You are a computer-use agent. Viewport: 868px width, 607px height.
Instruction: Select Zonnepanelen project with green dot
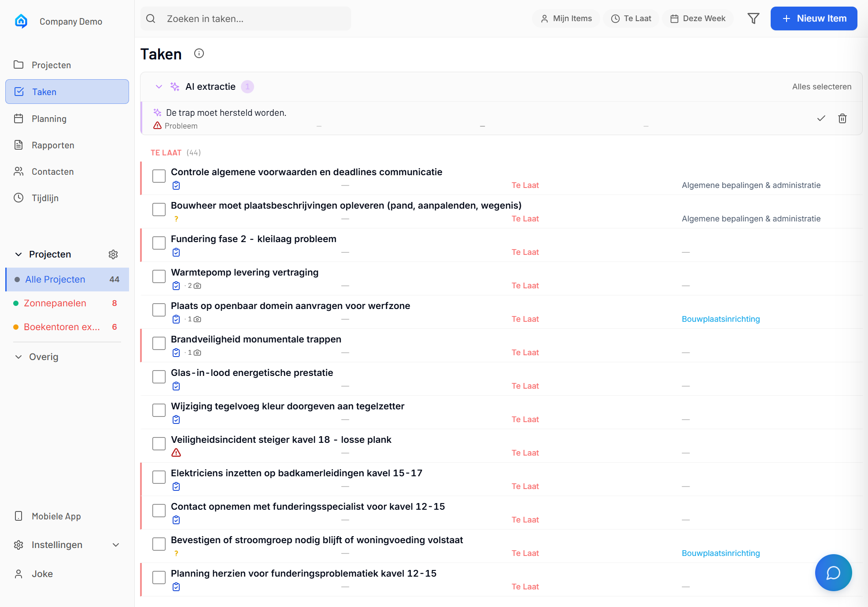click(55, 303)
